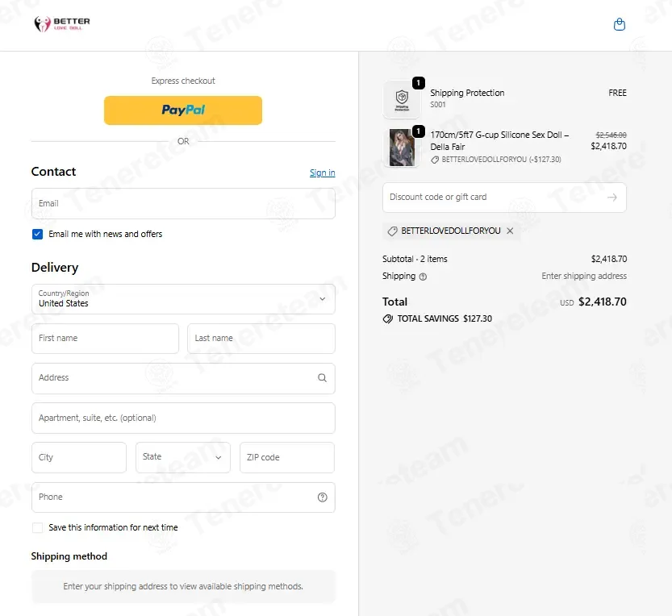
Task: Click the Shipping Protection item name
Action: pyautogui.click(x=467, y=93)
